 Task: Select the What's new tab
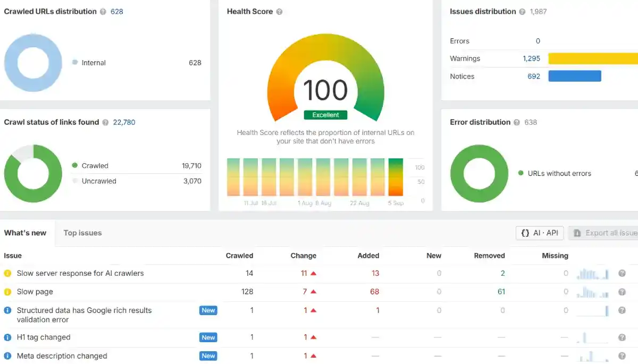coord(25,233)
